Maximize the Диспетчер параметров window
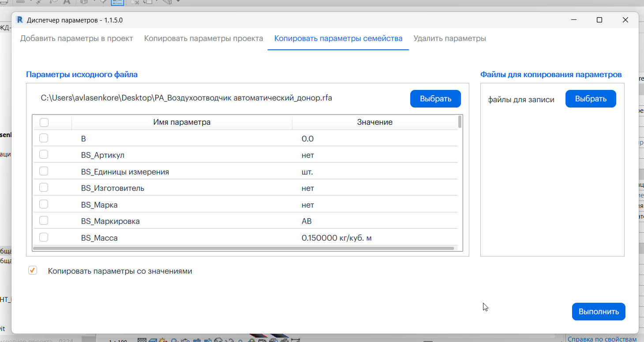Image resolution: width=644 pixels, height=342 pixels. pos(599,20)
